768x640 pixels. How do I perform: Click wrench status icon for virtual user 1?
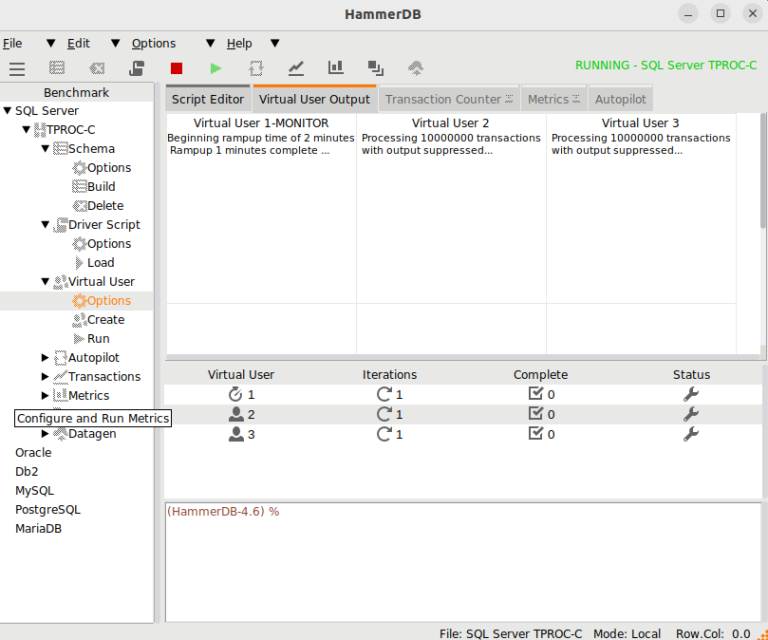pyautogui.click(x=690, y=394)
